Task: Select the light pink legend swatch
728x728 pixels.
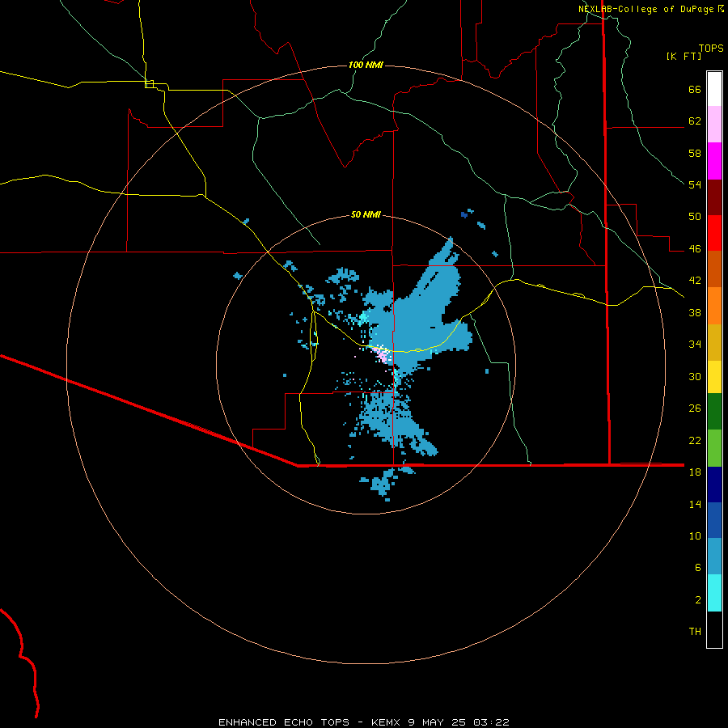Action: coord(714,124)
